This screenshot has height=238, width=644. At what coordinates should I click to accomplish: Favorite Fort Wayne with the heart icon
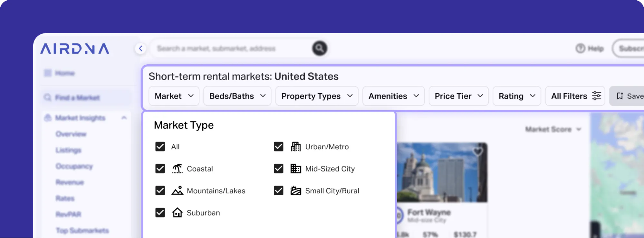478,151
